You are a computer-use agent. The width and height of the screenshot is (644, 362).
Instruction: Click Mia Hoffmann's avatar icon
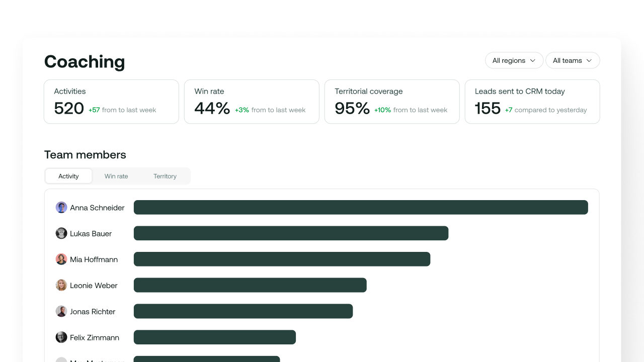coord(61,259)
